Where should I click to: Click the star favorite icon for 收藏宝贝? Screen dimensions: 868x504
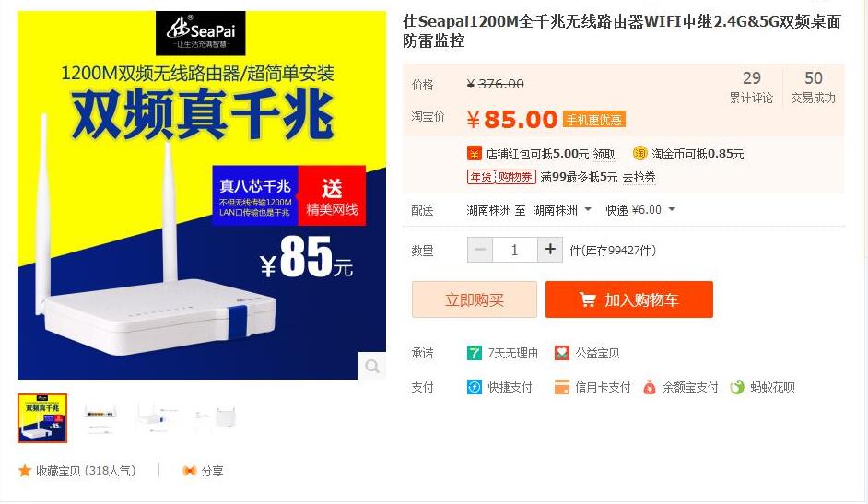click(x=24, y=471)
